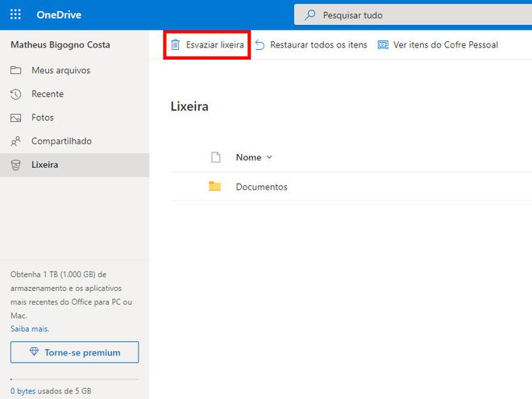Expand the Nome sort dropdown chevron
Image resolution: width=532 pixels, height=399 pixels.
[269, 157]
